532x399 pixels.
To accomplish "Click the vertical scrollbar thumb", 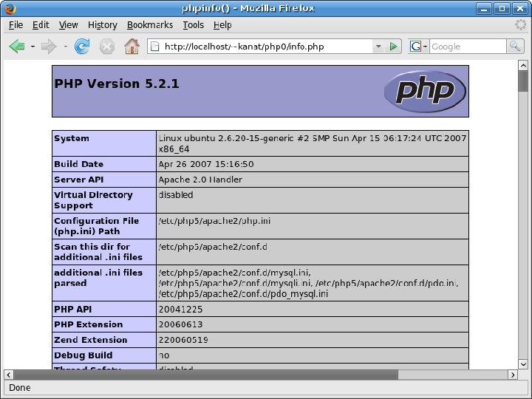I will (523, 81).
